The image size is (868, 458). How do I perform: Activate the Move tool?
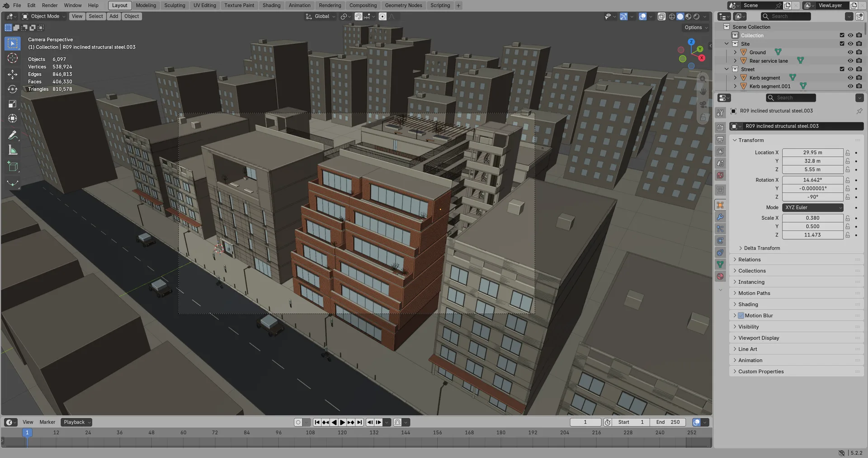(13, 74)
